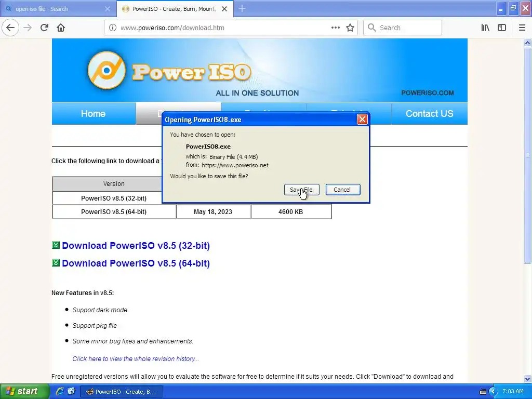The image size is (532, 399).
Task: Click the browser forward arrow
Action: (x=28, y=28)
